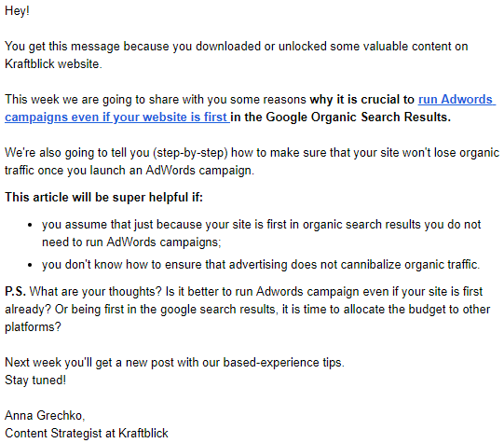
Task: Click the 'Stay tuned!' line
Action: click(35, 381)
